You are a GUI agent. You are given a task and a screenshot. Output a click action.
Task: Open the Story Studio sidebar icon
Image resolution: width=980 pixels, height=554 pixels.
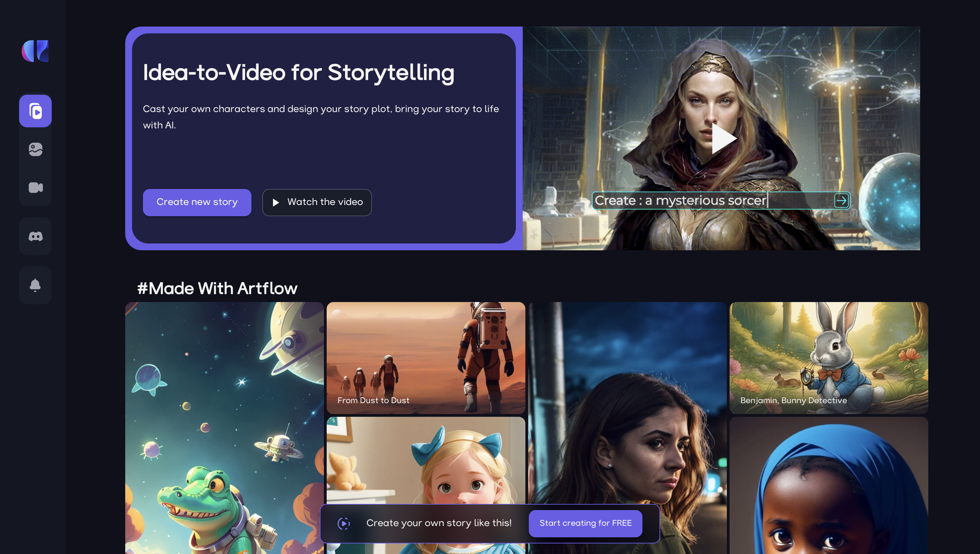tap(35, 111)
